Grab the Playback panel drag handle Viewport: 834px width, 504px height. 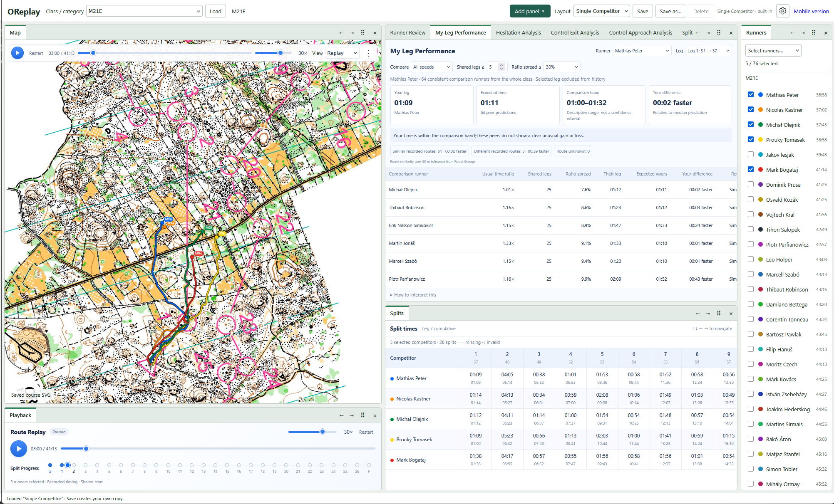click(x=363, y=415)
